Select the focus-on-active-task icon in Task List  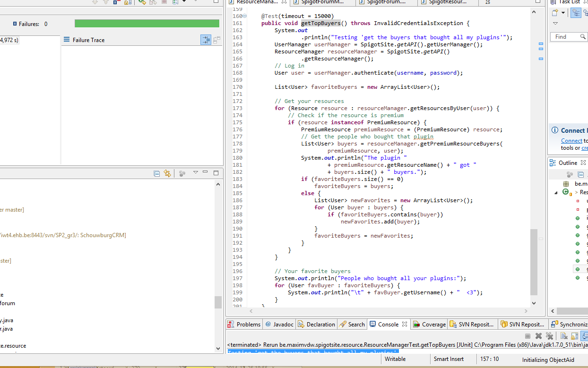pos(576,12)
